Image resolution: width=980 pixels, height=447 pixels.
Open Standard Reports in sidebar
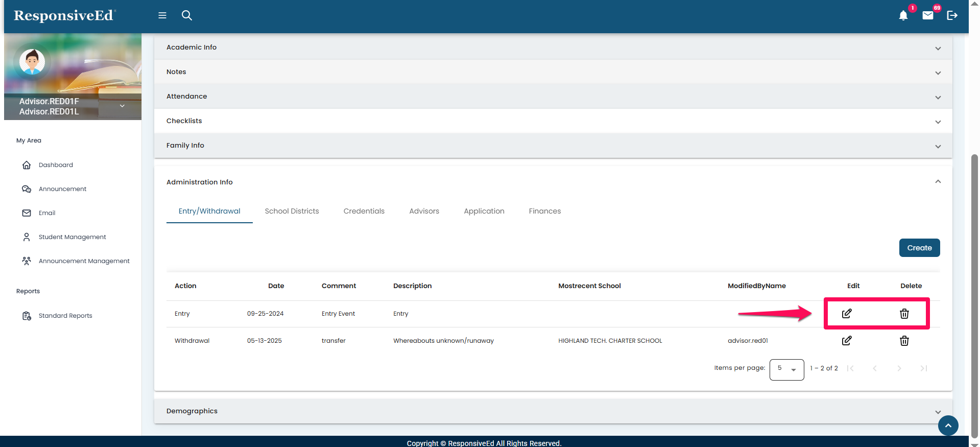pos(65,316)
